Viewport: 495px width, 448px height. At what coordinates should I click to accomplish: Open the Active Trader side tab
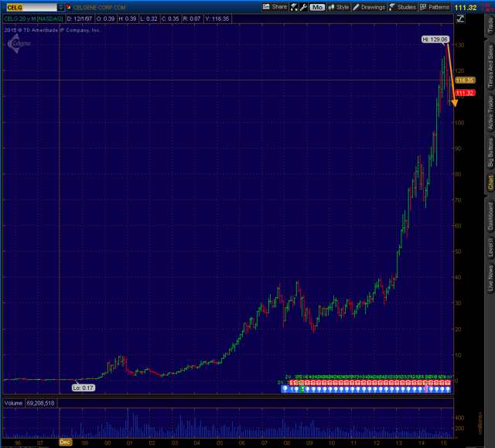490,113
